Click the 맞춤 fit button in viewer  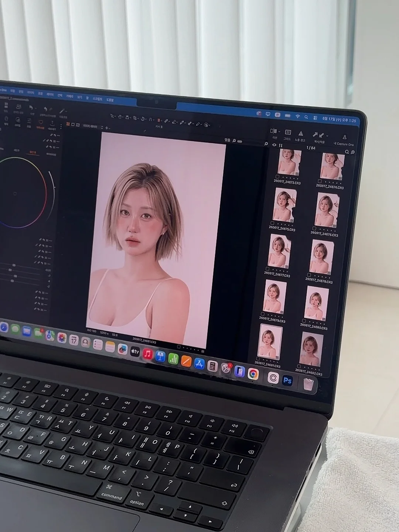tap(227, 140)
